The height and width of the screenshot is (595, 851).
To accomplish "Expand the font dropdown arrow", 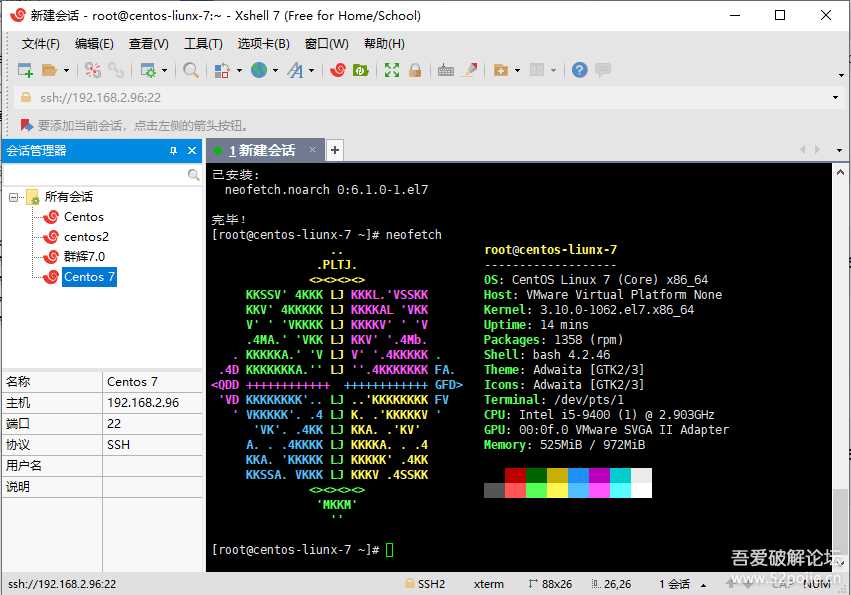I will pos(312,70).
